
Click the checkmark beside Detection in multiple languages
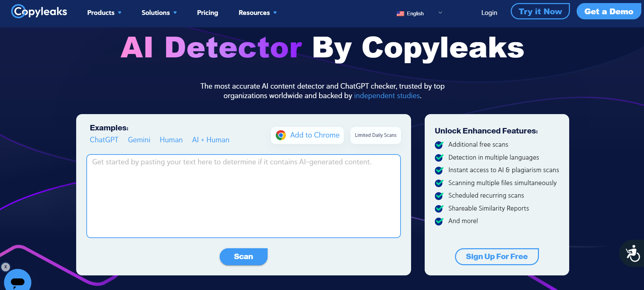click(439, 158)
